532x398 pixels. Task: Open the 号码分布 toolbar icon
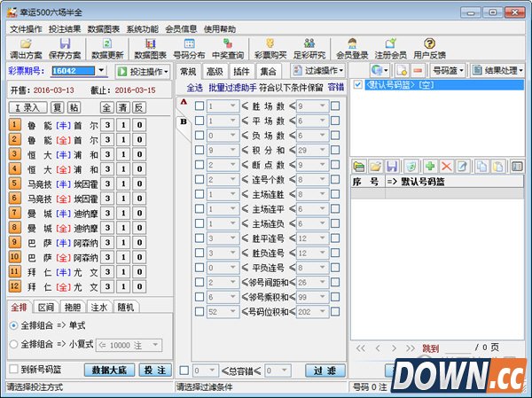189,49
